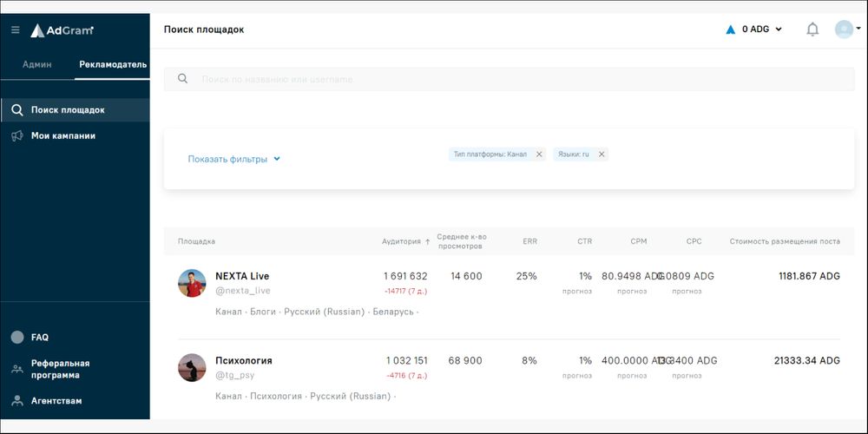Click ERR value 25%
Image resolution: width=868 pixels, height=434 pixels.
click(x=527, y=276)
